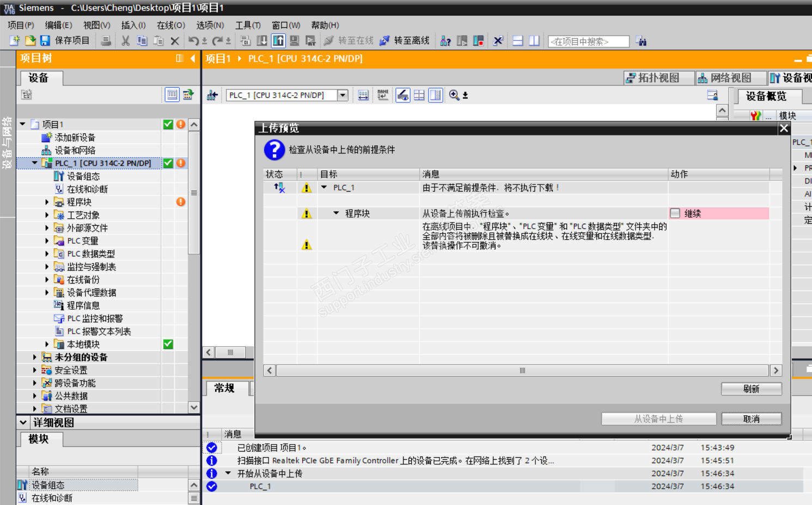The width and height of the screenshot is (812, 505).
Task: Click the Cut scissors icon
Action: click(126, 41)
